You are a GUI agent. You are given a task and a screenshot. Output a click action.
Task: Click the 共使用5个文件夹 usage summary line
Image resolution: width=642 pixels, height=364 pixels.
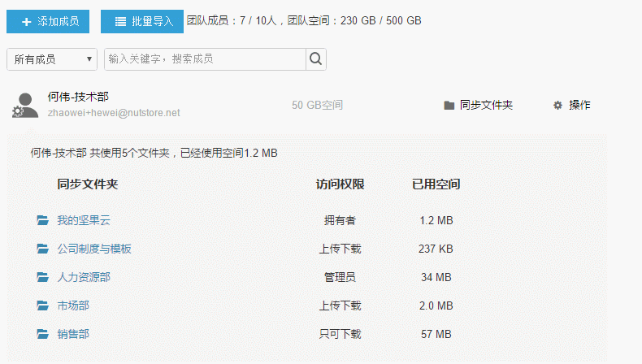(x=154, y=153)
